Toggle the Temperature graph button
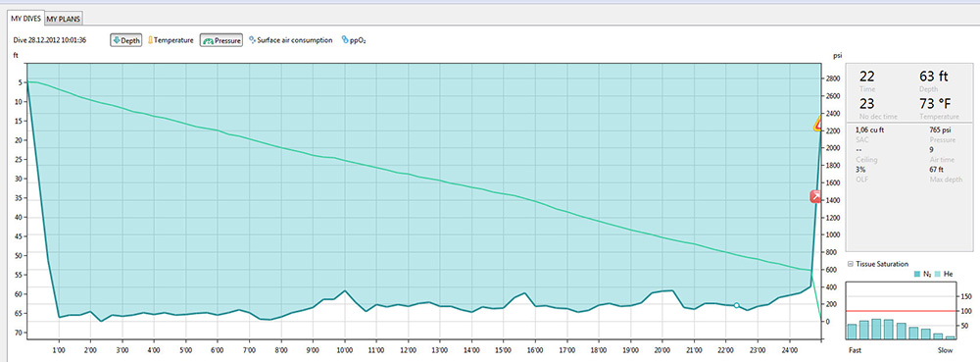This screenshot has width=980, height=362. point(171,40)
